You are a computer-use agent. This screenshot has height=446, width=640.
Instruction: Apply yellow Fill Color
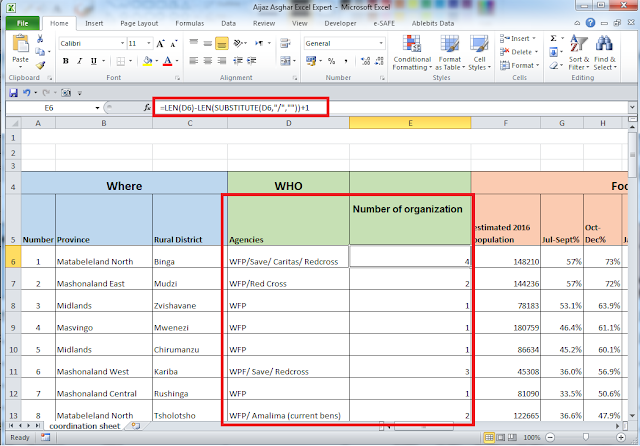coord(148,61)
